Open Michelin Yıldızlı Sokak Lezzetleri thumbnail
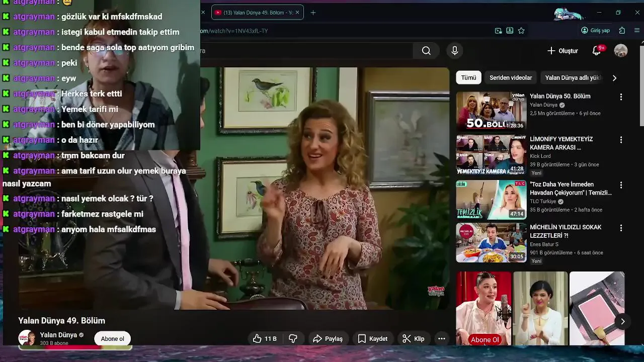This screenshot has width=644, height=362. (x=491, y=243)
